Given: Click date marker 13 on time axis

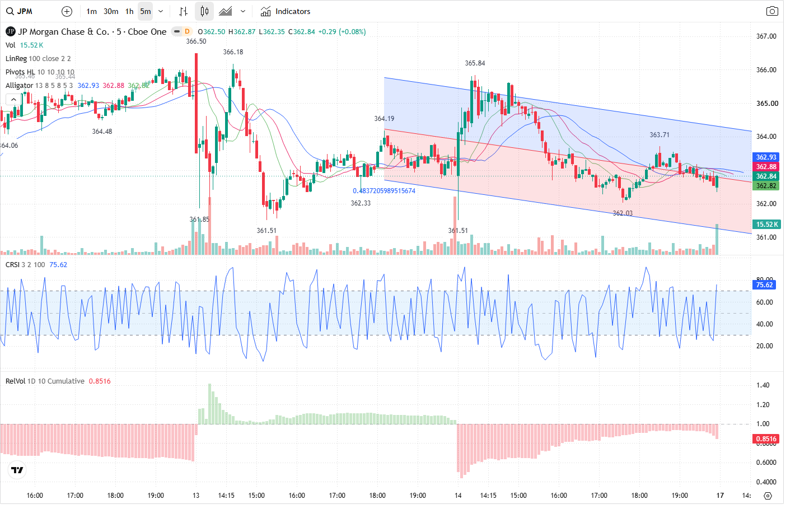Looking at the screenshot, I should [196, 496].
